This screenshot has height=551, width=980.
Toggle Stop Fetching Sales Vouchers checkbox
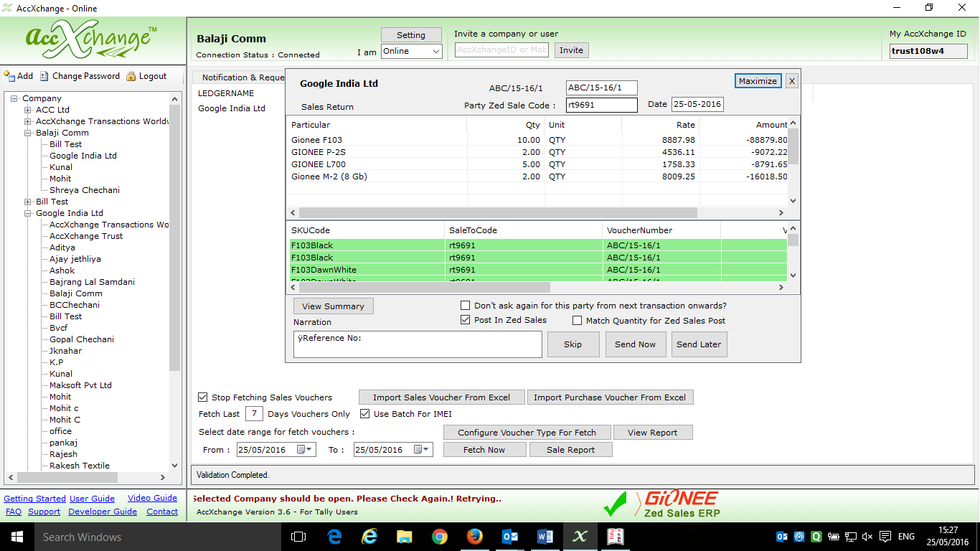203,397
